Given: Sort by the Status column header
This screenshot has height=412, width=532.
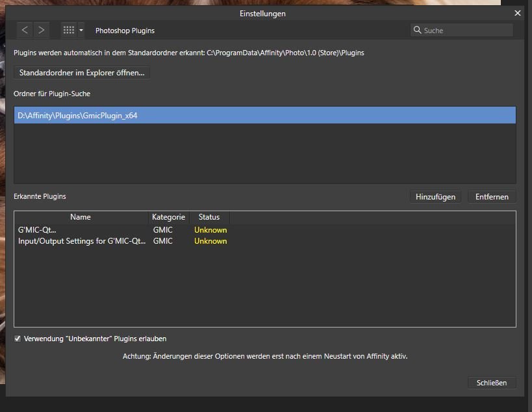Looking at the screenshot, I should tap(209, 217).
